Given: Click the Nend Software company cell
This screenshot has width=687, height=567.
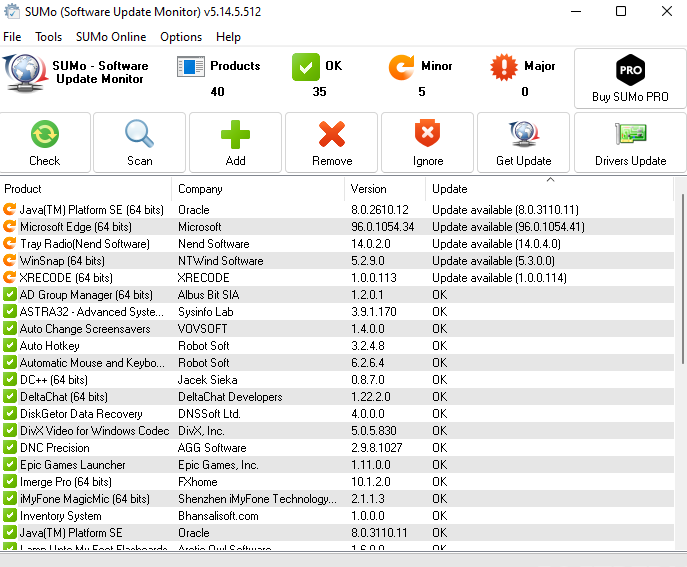Looking at the screenshot, I should [x=213, y=244].
